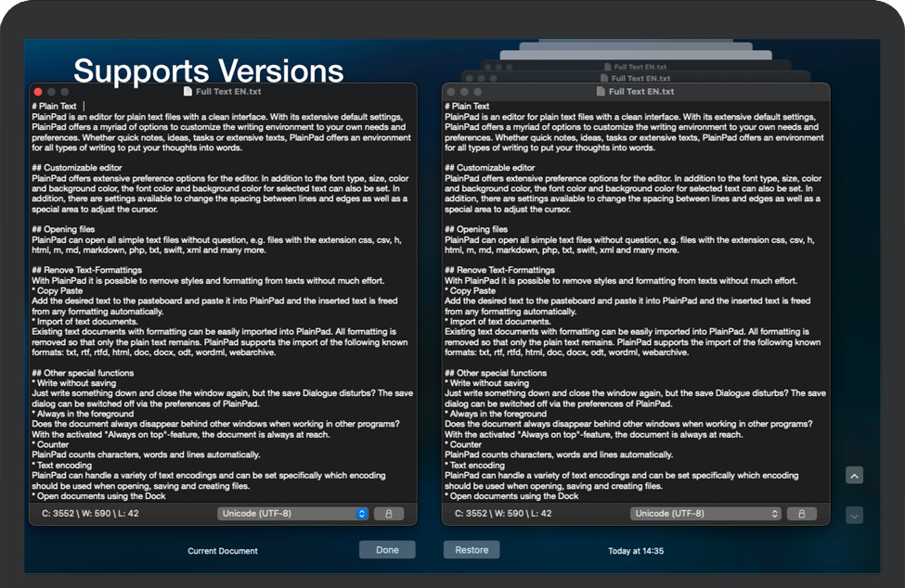Go to the previous version with up arrow
The width and height of the screenshot is (905, 588).
pyautogui.click(x=854, y=475)
